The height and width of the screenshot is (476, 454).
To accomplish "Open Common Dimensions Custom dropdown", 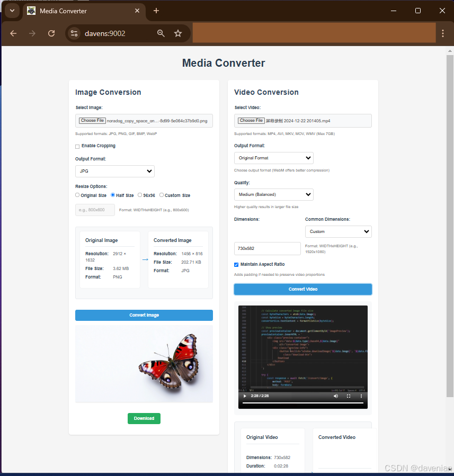I will [339, 231].
